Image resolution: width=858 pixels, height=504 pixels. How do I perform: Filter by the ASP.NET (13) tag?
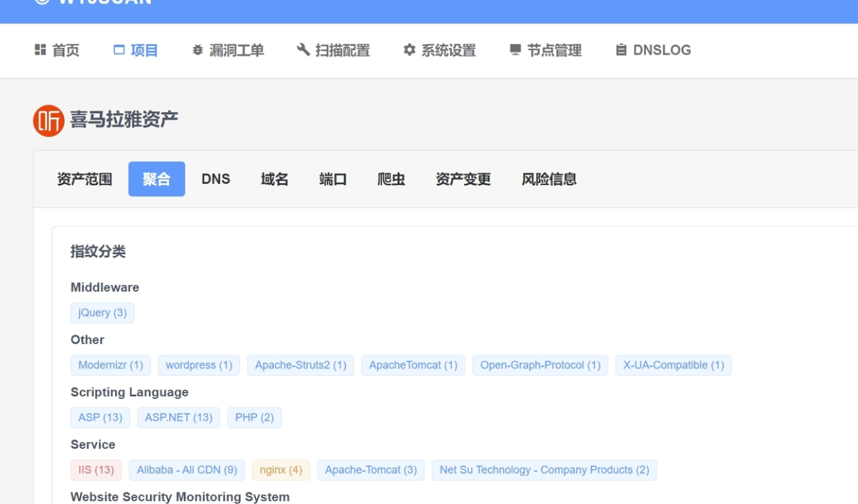pos(178,418)
